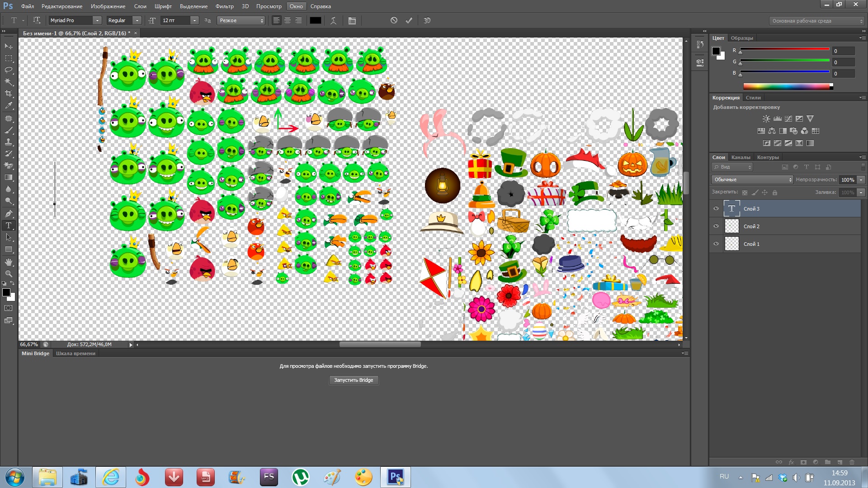The width and height of the screenshot is (868, 488).
Task: Select the Lasso tool
Action: 9,70
